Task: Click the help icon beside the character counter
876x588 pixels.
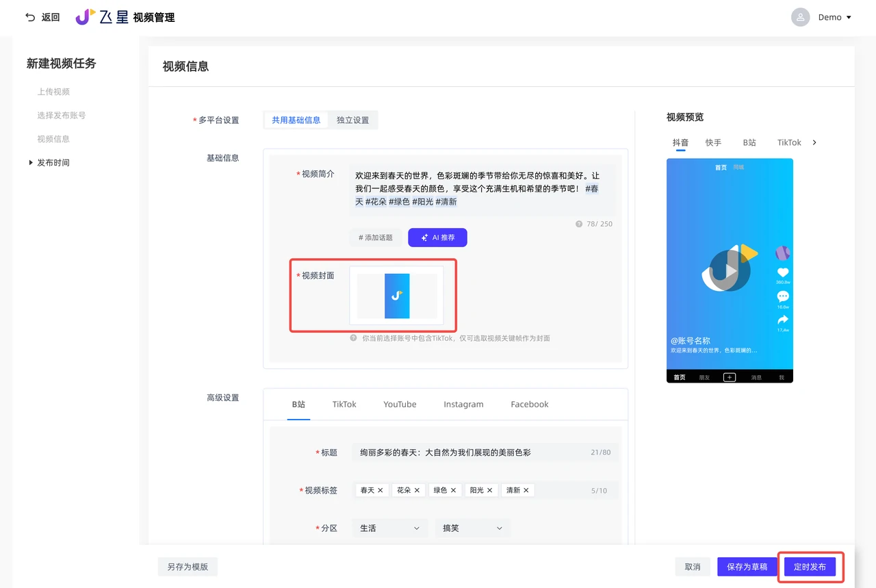Action: 580,224
